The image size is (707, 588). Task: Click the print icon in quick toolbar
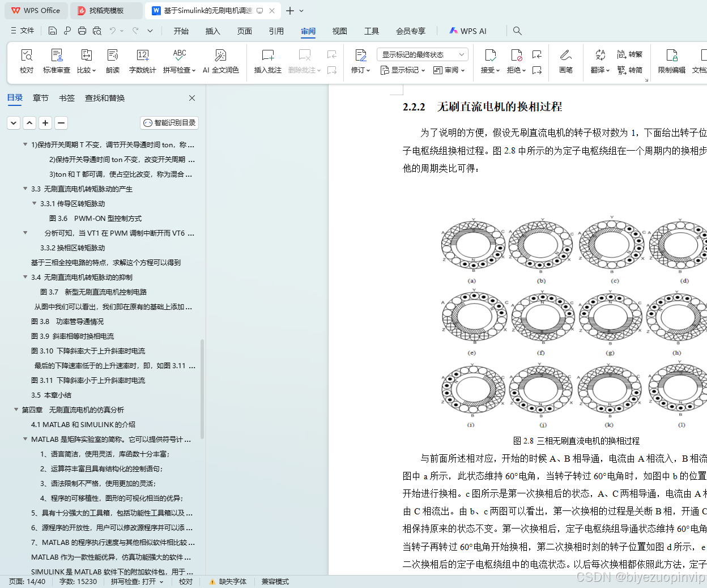(x=82, y=31)
